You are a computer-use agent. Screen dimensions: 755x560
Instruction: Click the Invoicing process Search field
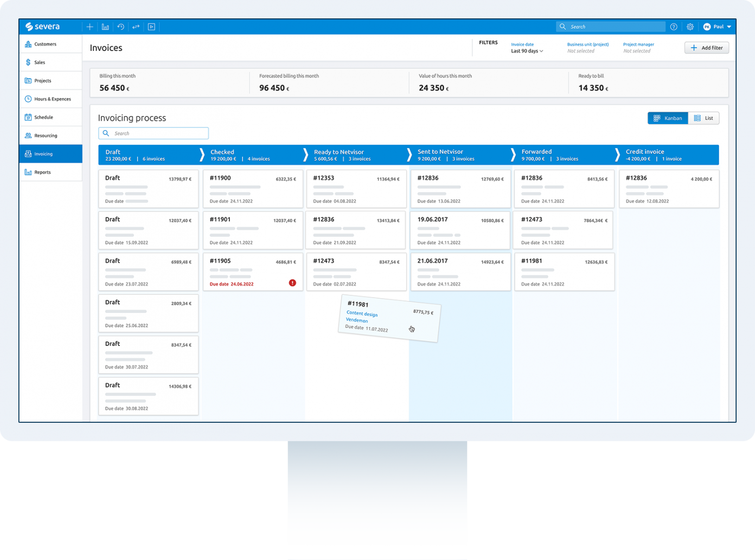(x=153, y=133)
